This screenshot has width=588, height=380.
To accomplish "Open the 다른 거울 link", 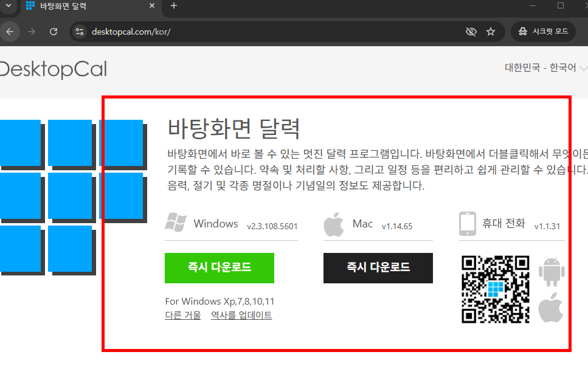I will click(x=182, y=315).
